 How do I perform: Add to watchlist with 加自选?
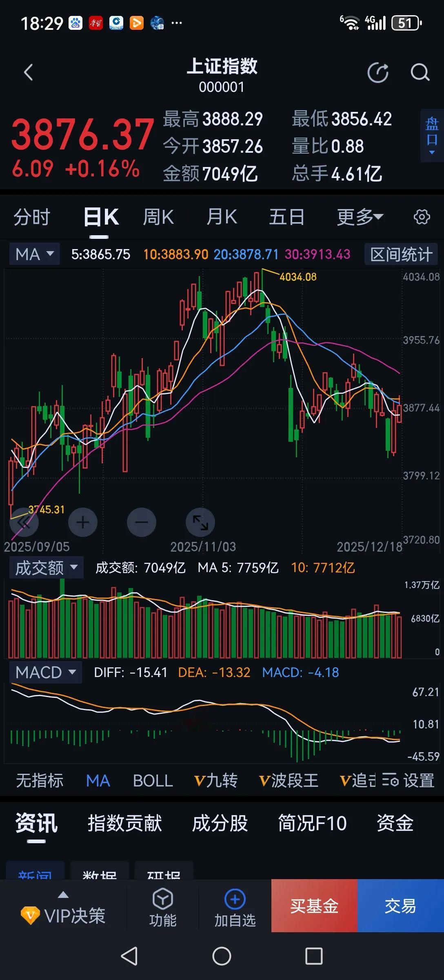pos(235,907)
